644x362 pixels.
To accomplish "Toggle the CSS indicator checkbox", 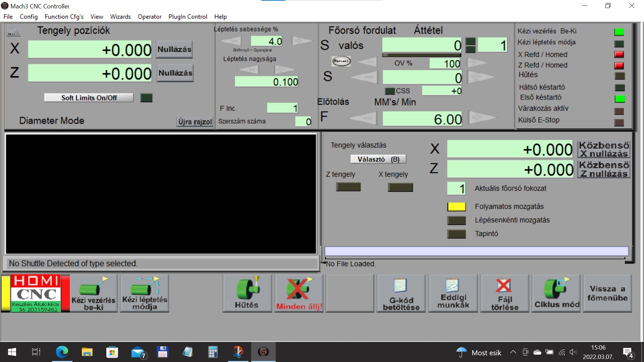I will (x=390, y=91).
